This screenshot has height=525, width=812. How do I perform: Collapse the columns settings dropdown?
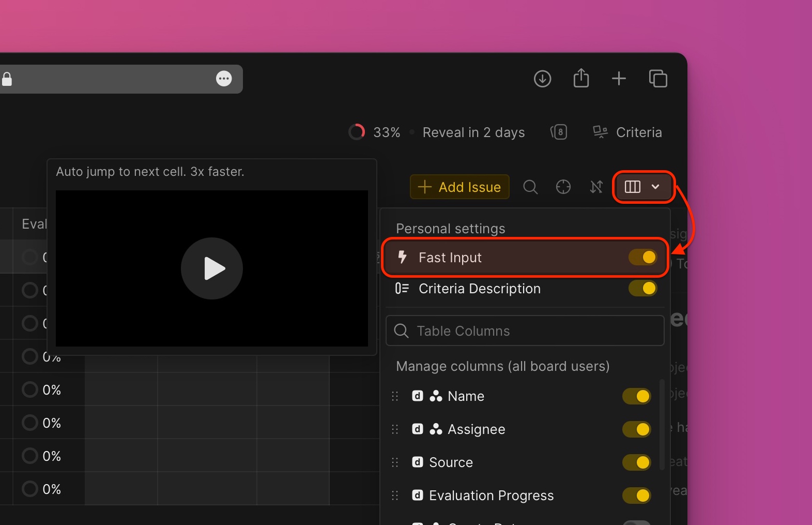pos(643,187)
